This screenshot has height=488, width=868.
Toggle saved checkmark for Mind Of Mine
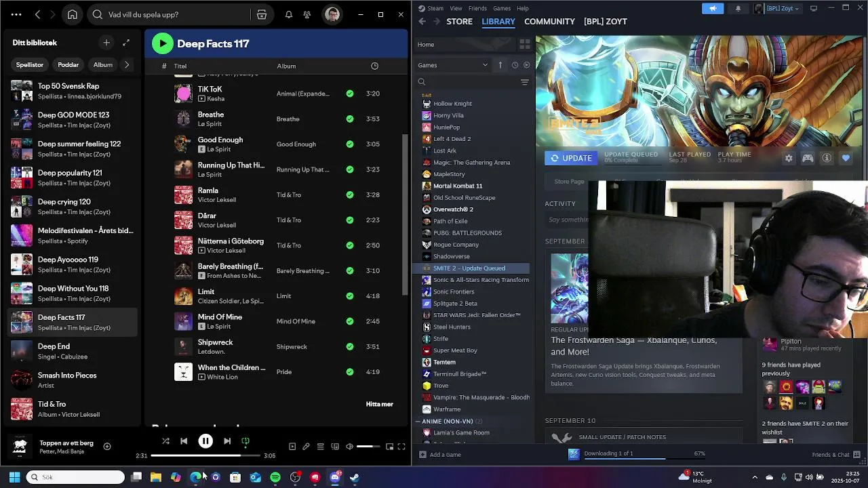tap(350, 321)
